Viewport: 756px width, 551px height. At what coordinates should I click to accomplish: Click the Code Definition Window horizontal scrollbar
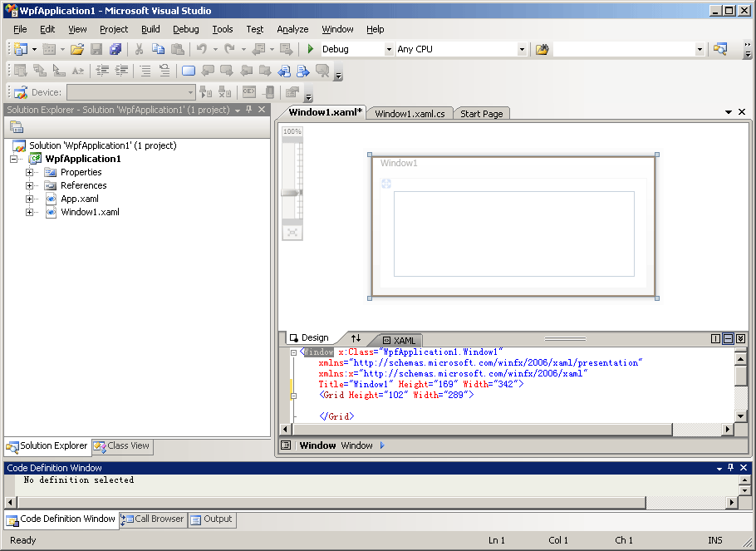(330, 502)
